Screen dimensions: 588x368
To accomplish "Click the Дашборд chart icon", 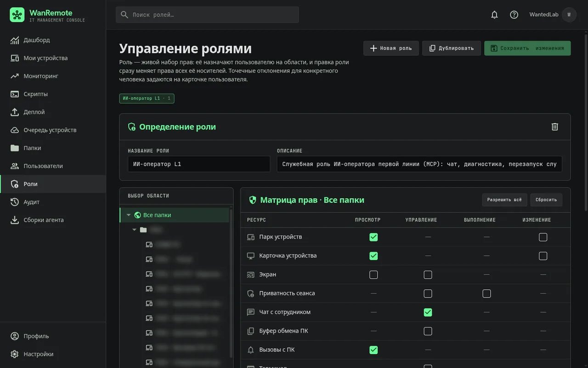I will tap(15, 40).
